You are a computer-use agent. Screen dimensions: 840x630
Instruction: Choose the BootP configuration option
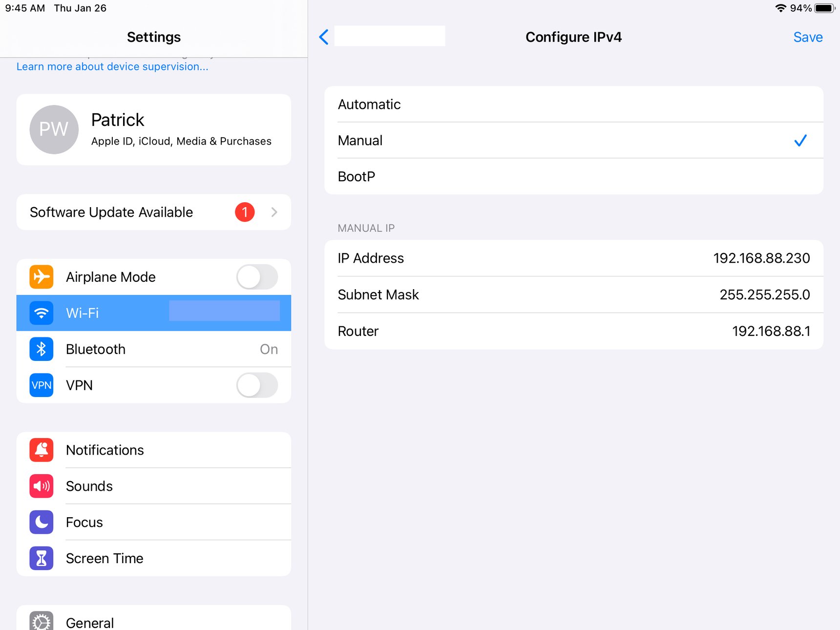pos(573,176)
